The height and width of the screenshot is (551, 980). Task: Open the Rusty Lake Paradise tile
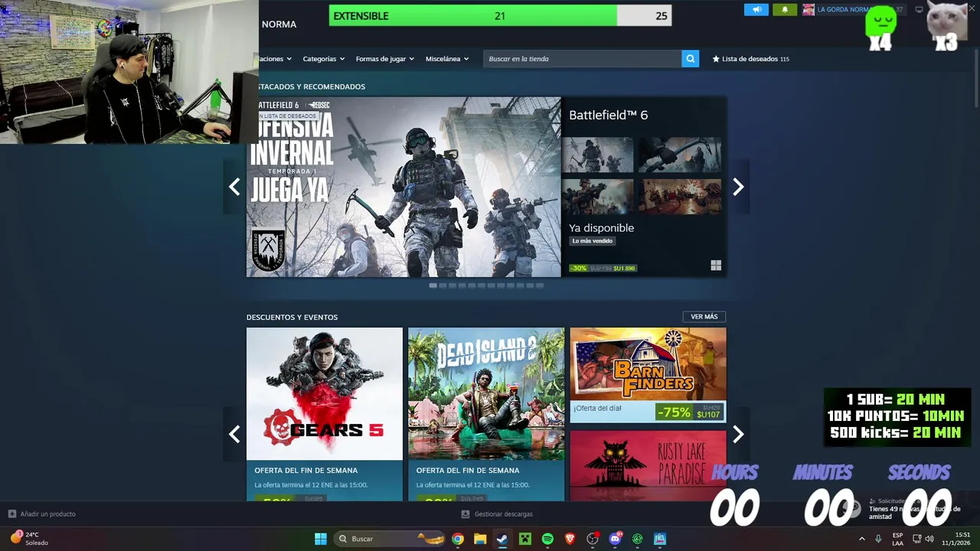(x=648, y=465)
